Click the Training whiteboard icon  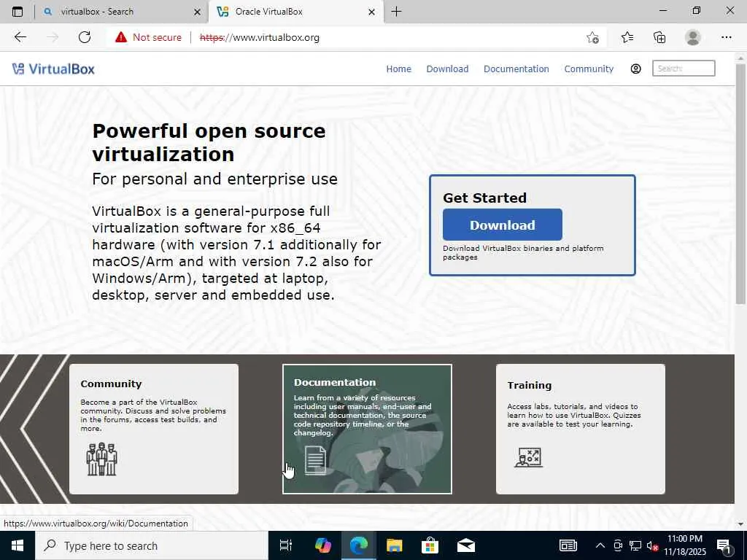coord(528,458)
